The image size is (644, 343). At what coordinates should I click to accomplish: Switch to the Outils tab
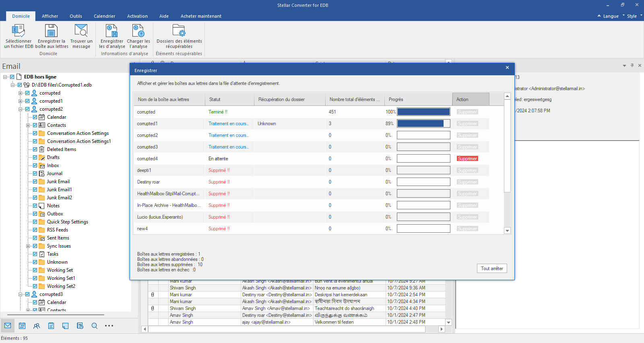point(76,16)
